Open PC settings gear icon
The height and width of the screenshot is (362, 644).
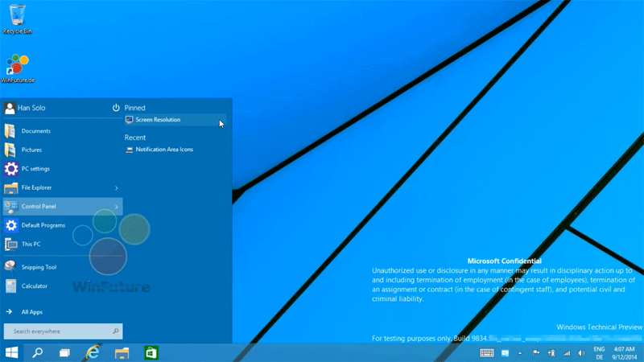coord(11,169)
